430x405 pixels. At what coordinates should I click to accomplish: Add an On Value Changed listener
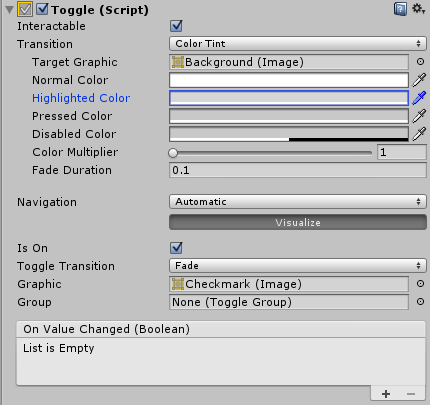pyautogui.click(x=386, y=394)
